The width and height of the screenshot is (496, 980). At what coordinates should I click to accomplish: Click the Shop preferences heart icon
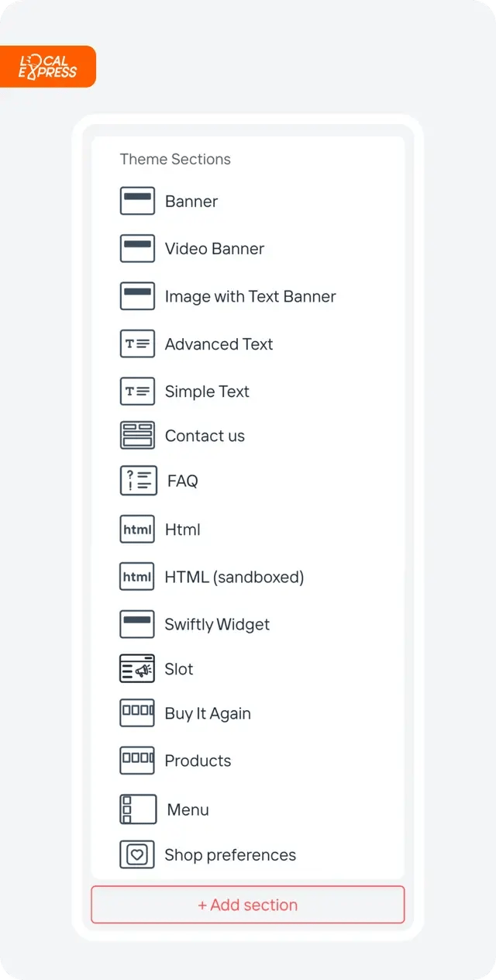click(137, 854)
